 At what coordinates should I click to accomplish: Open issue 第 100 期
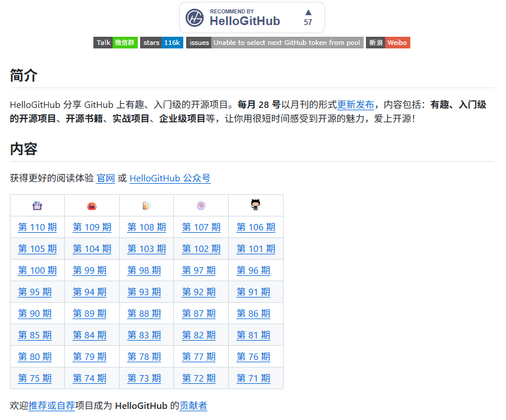(x=37, y=270)
